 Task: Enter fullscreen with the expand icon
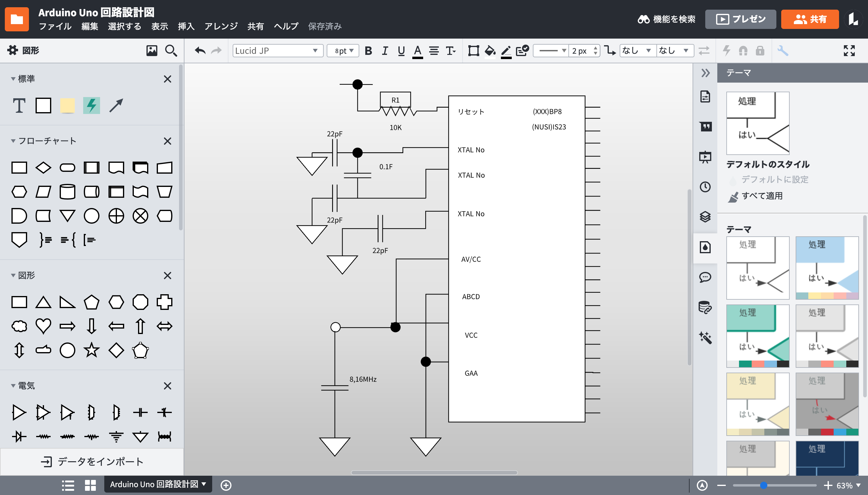click(x=849, y=51)
